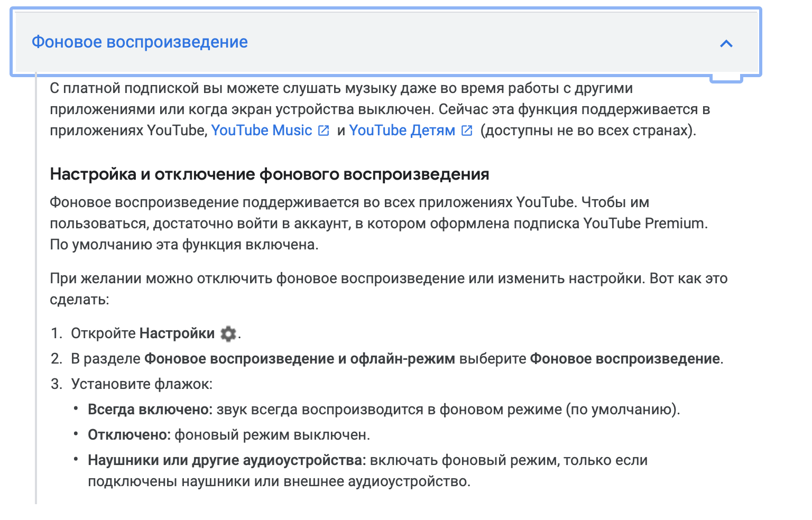Click the external-link icon after YouTube Music

tap(324, 131)
